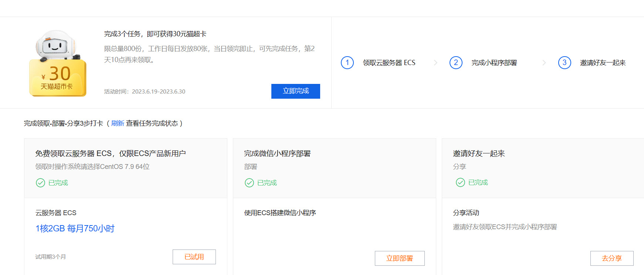Click the step 2 circle icon

coord(456,62)
